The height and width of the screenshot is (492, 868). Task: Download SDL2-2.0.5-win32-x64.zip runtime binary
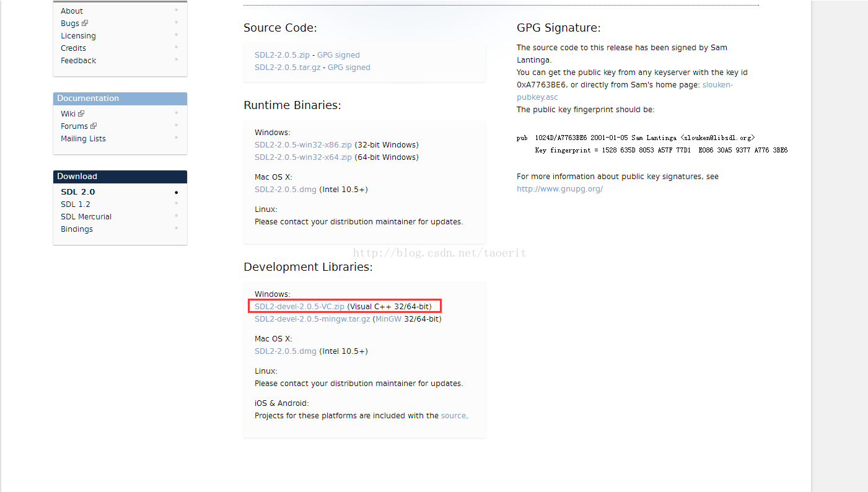[x=303, y=157]
